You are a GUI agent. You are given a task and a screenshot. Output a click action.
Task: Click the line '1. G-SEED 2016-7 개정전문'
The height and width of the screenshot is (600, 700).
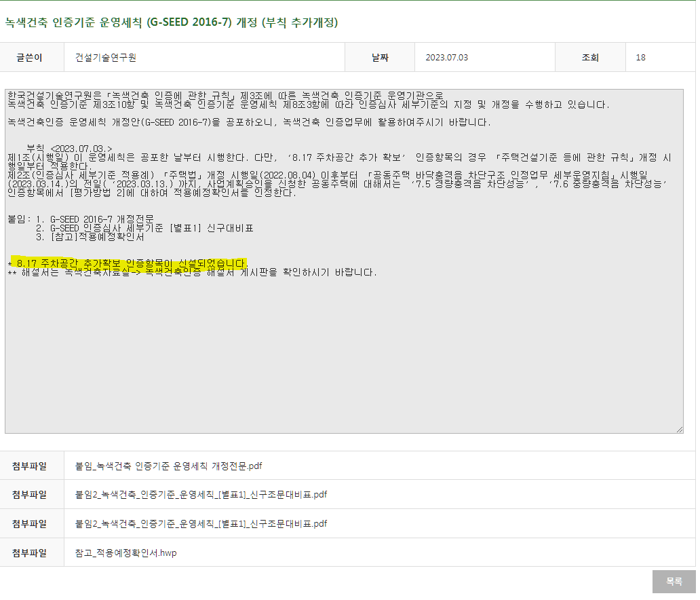(95, 219)
